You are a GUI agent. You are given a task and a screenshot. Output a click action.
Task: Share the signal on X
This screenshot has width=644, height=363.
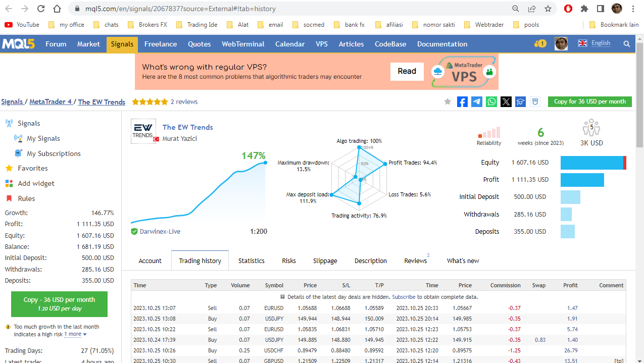tap(506, 101)
